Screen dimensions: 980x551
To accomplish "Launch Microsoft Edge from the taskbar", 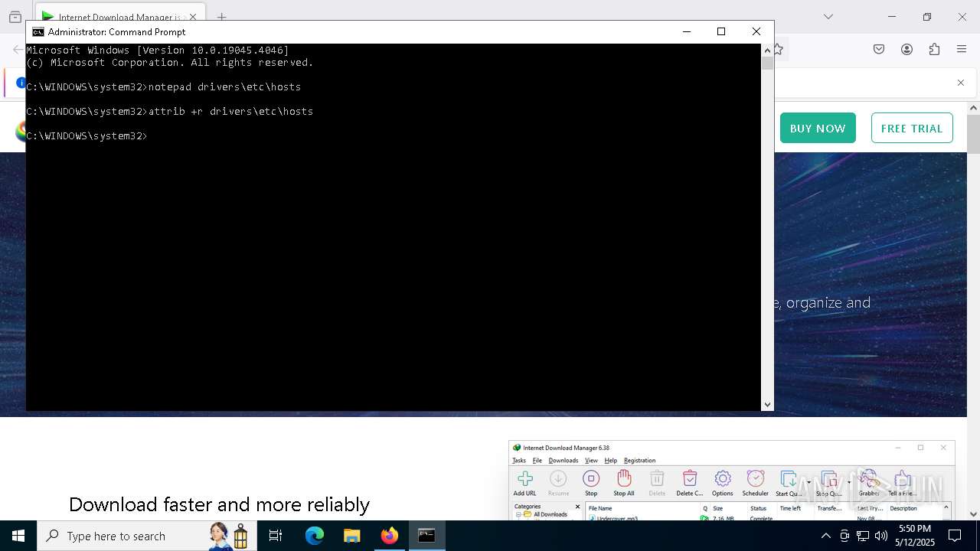I will [x=315, y=536].
